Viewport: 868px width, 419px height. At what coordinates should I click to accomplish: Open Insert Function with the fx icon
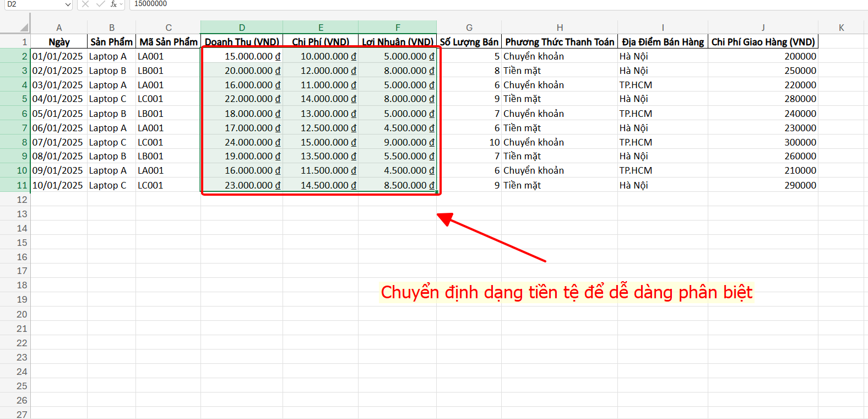(x=113, y=4)
